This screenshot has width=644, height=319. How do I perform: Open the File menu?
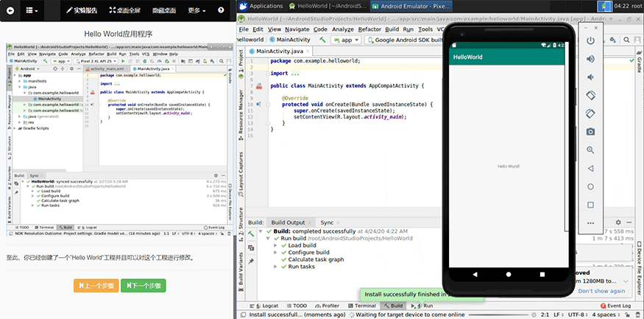tap(244, 29)
